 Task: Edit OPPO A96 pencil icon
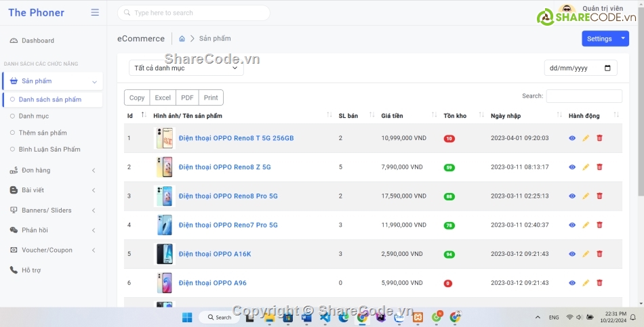click(586, 283)
